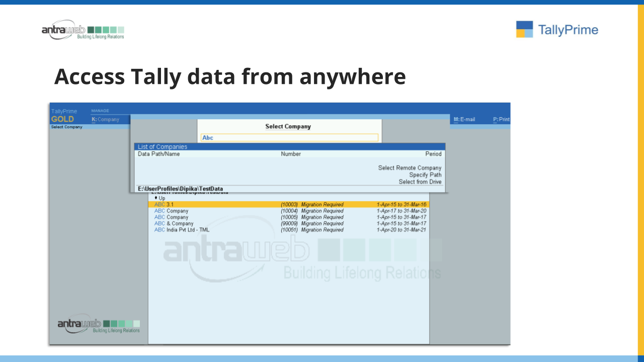
Task: Click the TallyPrime logo at slide top-right
Action: pos(557,29)
